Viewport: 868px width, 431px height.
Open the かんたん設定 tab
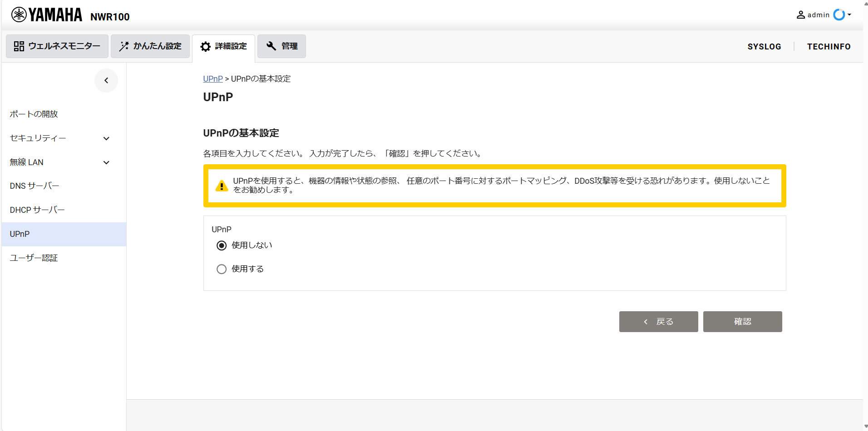click(150, 46)
